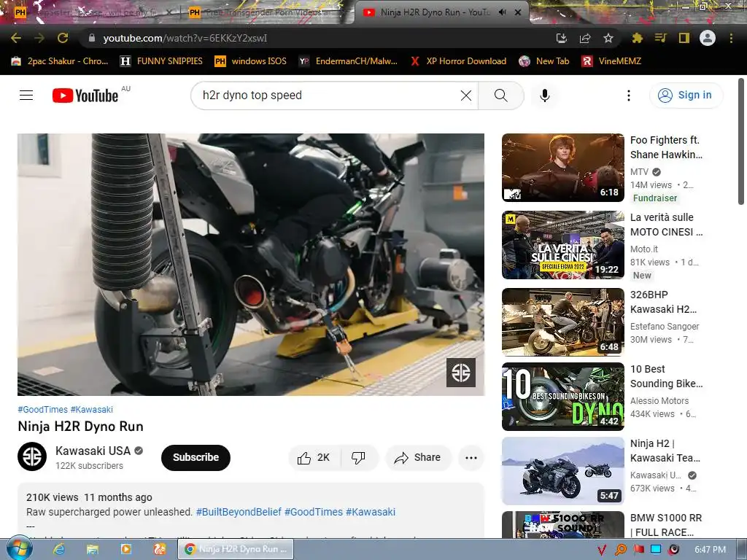Click the video player to play or pause

point(251,264)
